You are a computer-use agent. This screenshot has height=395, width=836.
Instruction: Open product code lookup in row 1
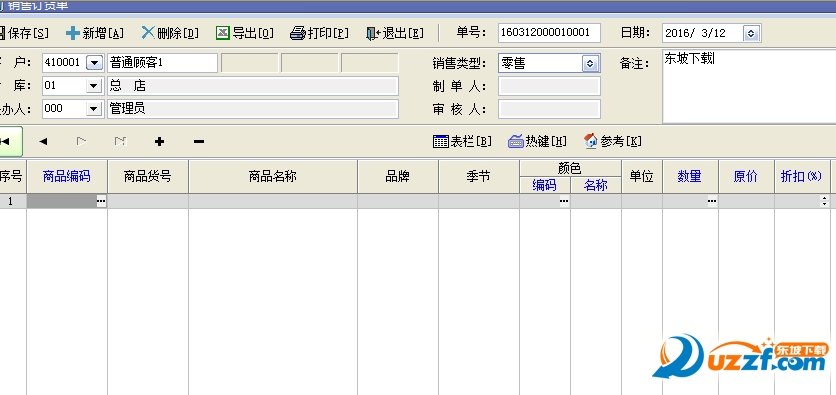101,201
